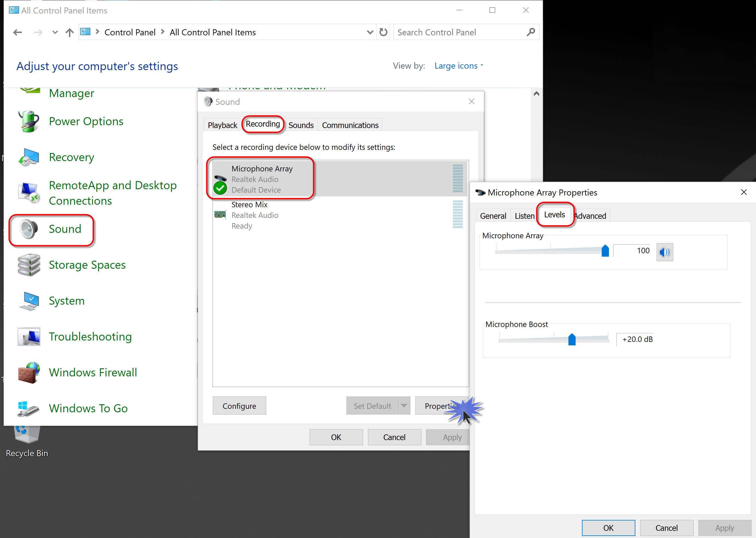Expand chevron before All Control Panel Items
Image resolution: width=756 pixels, height=538 pixels.
point(163,32)
